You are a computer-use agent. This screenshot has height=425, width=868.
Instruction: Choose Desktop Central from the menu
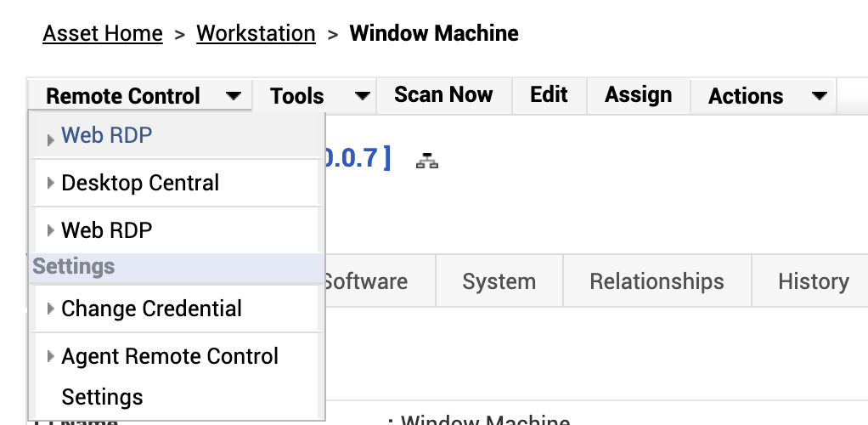[x=140, y=183]
